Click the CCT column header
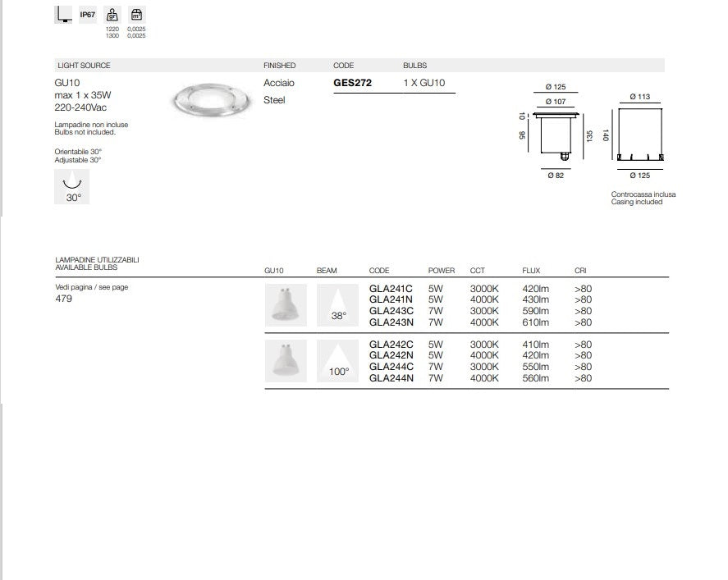 pyautogui.click(x=477, y=271)
